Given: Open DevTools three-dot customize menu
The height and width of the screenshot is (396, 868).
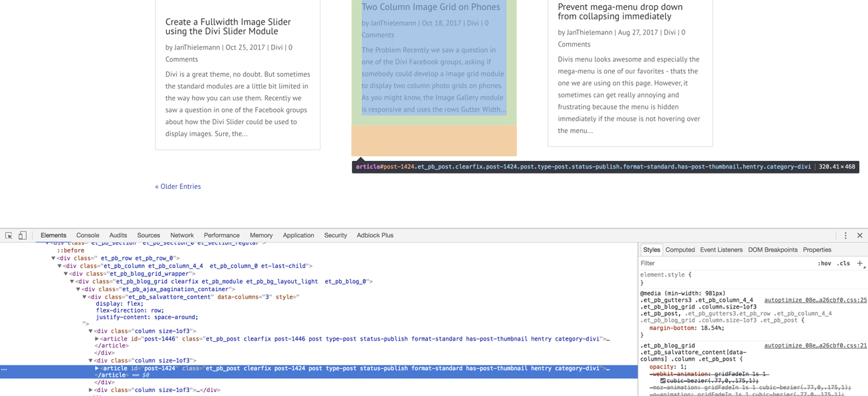Looking at the screenshot, I should point(845,236).
